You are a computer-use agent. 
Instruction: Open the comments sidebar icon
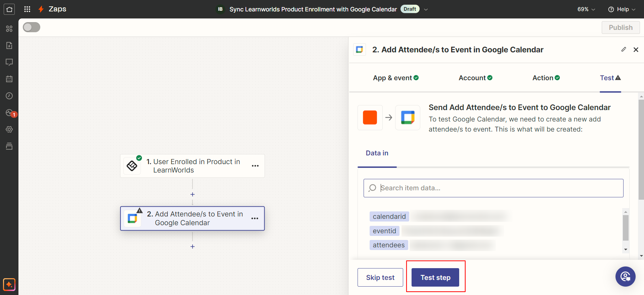(9, 62)
